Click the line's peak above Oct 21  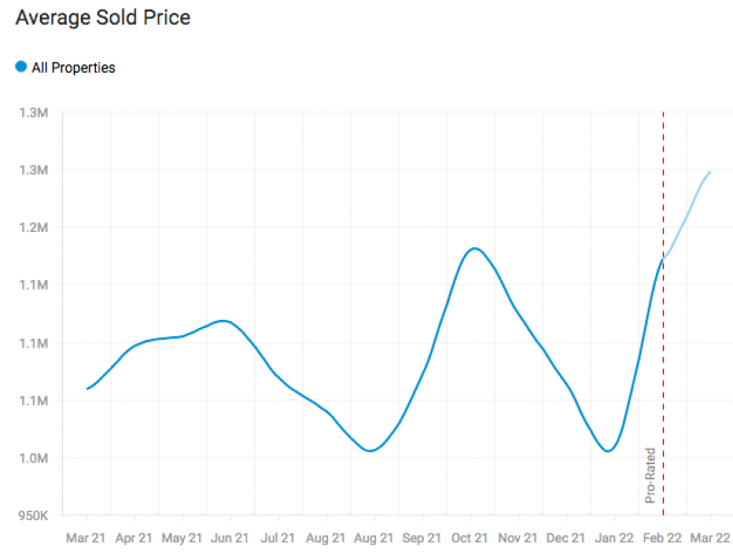coord(474,248)
